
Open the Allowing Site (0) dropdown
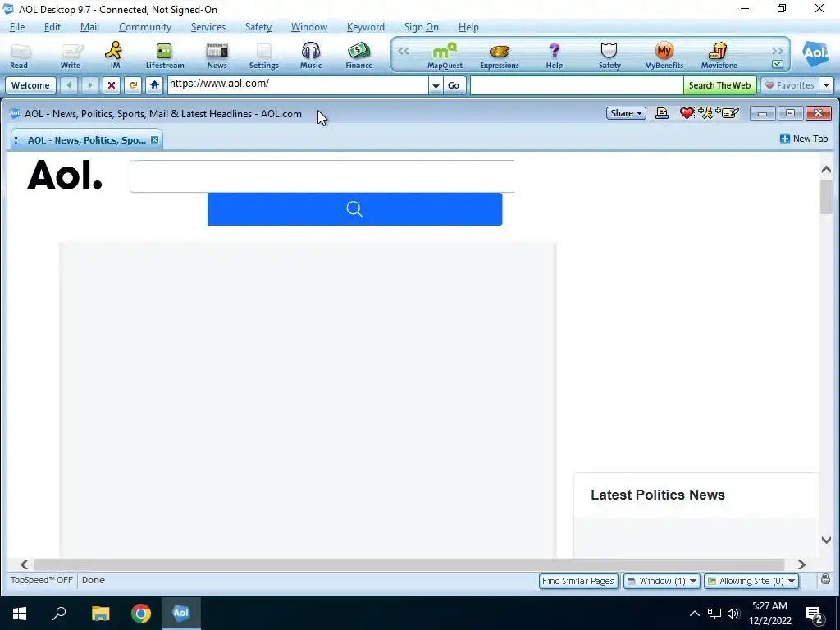click(x=751, y=581)
